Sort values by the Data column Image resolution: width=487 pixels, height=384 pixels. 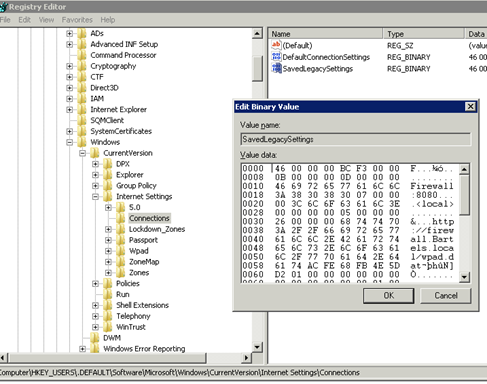point(476,34)
